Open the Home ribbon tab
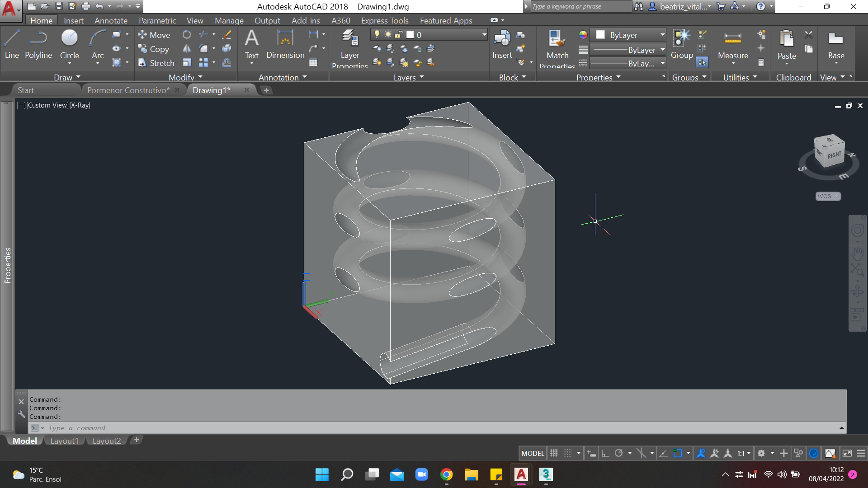The width and height of the screenshot is (868, 488). click(x=41, y=20)
